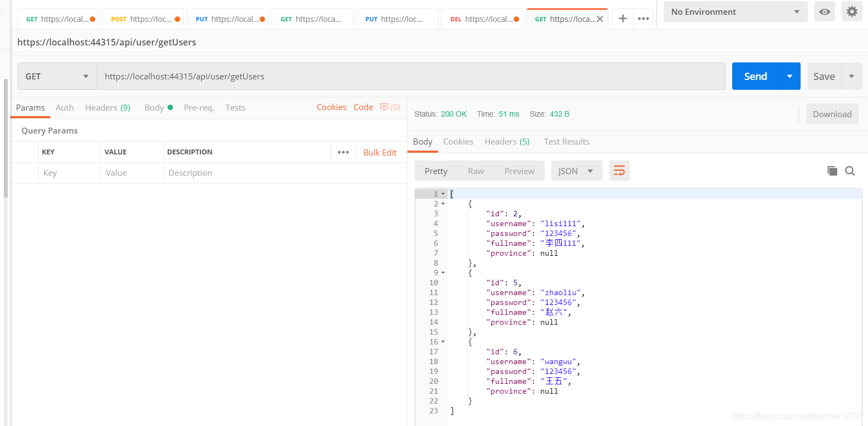
Task: Open Code snippet link
Action: pyautogui.click(x=363, y=107)
